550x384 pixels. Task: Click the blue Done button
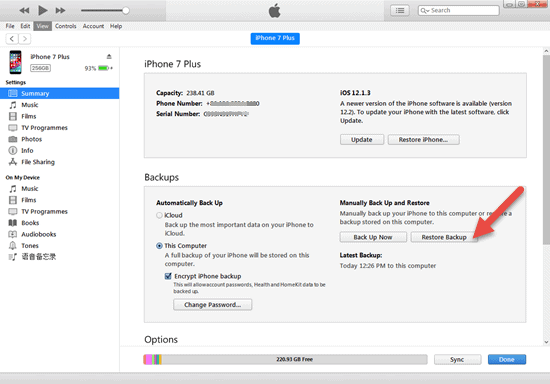pyautogui.click(x=507, y=359)
